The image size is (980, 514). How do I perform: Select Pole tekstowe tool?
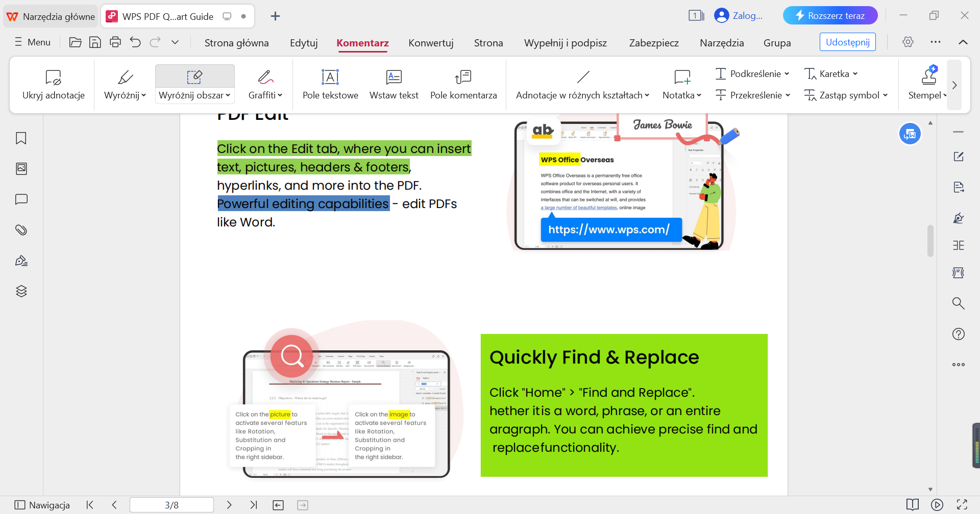(330, 85)
